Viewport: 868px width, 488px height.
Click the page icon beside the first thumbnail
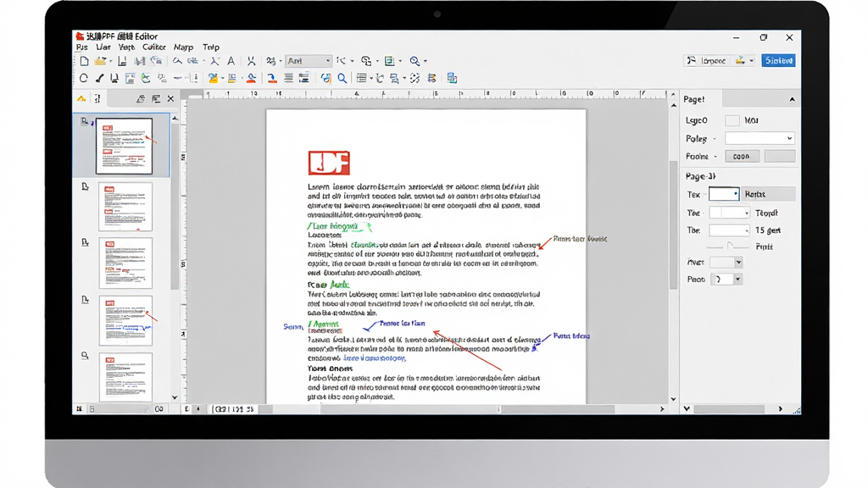click(85, 121)
